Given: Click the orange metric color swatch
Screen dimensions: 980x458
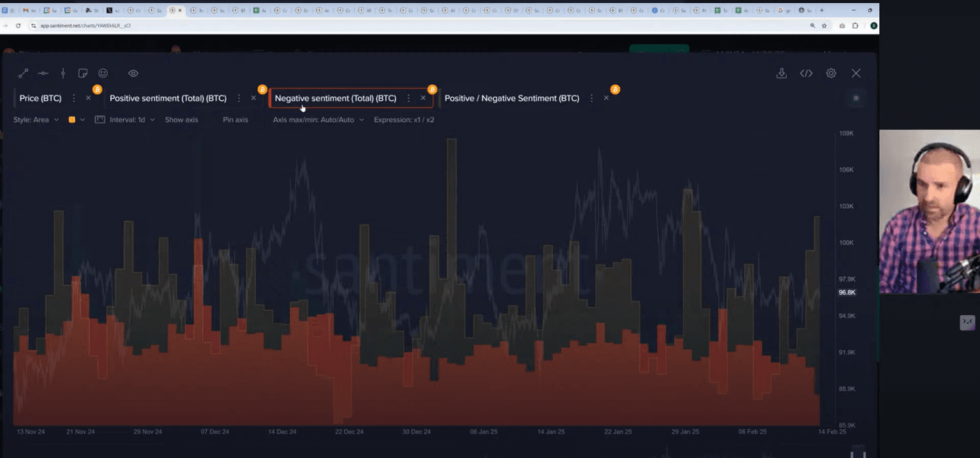Looking at the screenshot, I should pos(72,120).
